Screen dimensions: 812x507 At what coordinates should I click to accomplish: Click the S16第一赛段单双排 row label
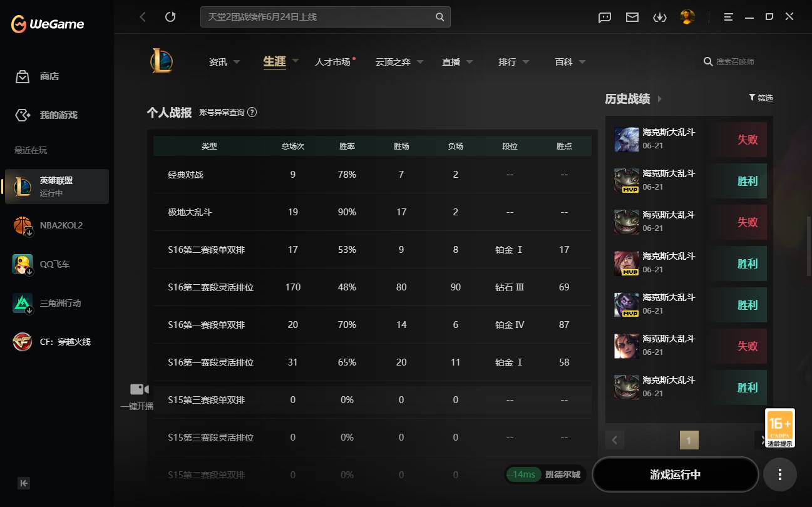(x=207, y=325)
